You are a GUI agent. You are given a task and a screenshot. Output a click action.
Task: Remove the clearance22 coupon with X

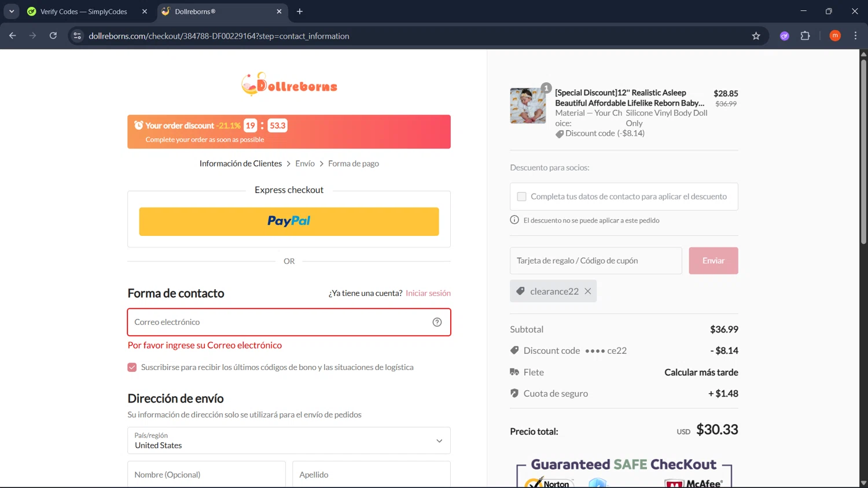[x=588, y=291]
